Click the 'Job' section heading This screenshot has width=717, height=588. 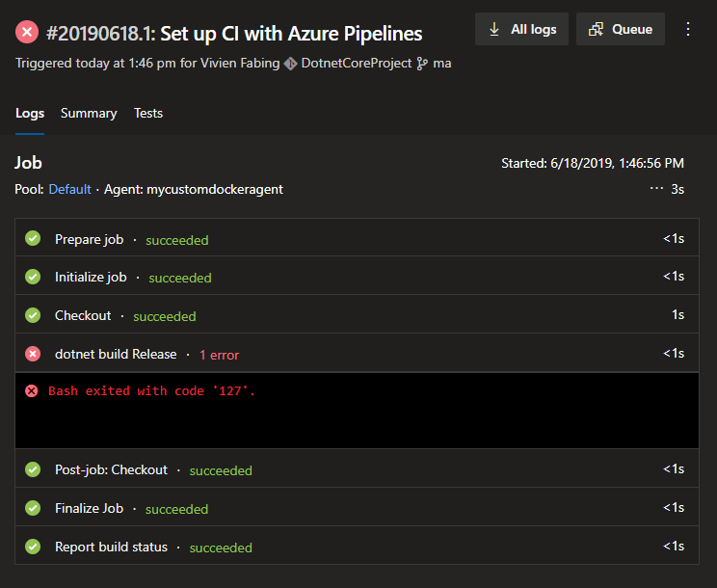[x=28, y=163]
